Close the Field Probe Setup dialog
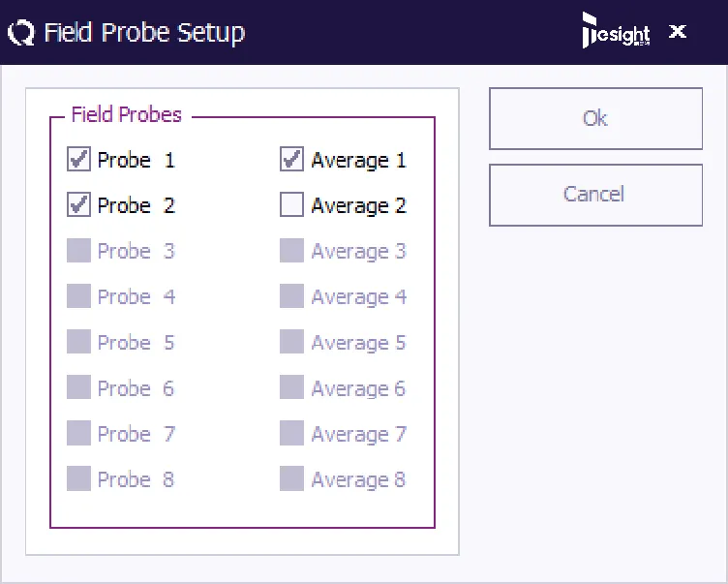Viewport: 728px width, 584px height. click(x=678, y=32)
